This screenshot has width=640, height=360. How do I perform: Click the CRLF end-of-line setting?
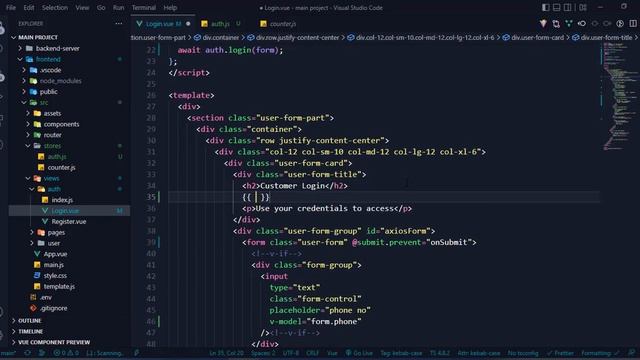coord(313,353)
